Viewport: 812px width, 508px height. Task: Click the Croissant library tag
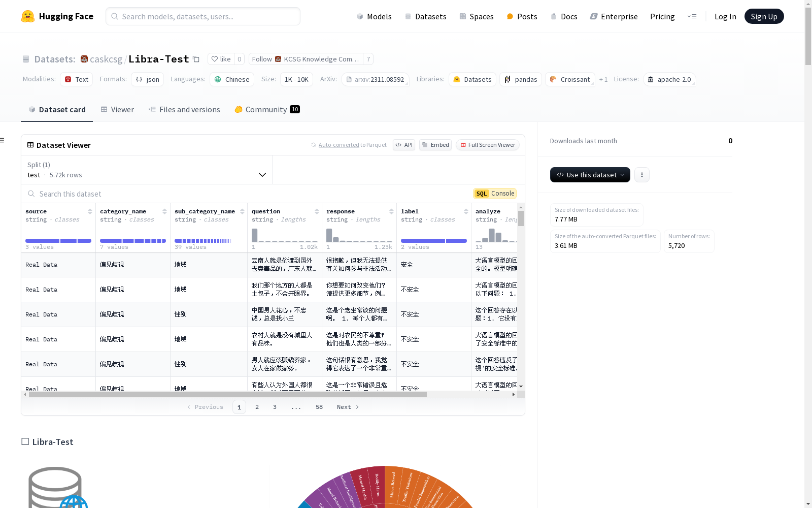coord(570,79)
